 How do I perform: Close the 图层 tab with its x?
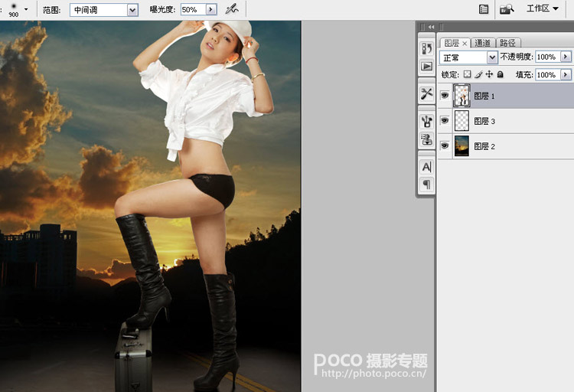tap(465, 43)
